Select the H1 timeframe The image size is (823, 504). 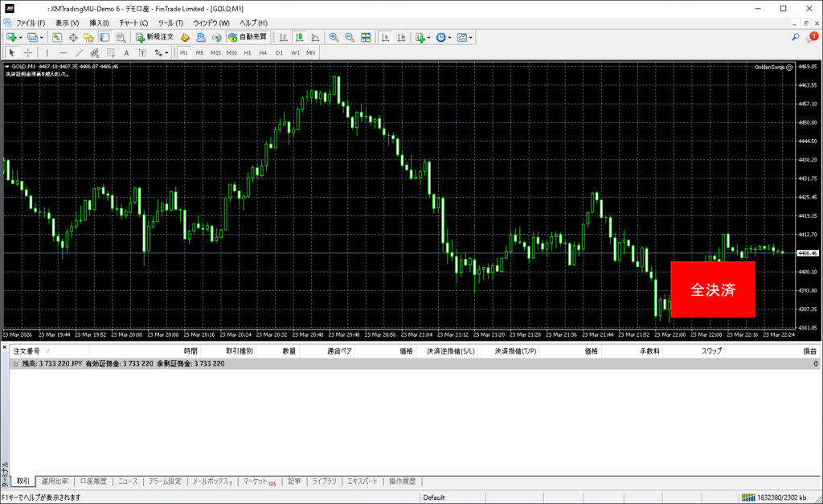(x=248, y=52)
